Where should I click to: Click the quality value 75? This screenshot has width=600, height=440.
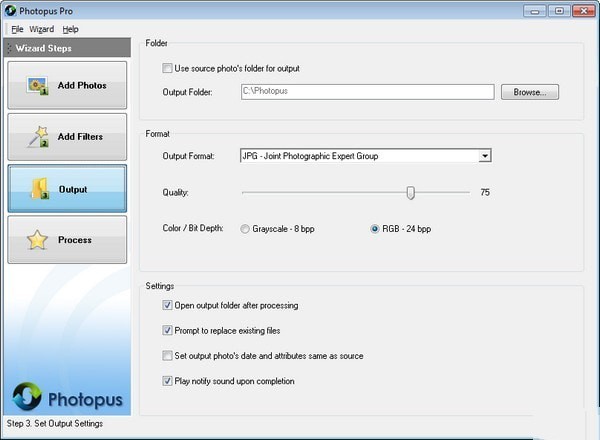tap(485, 192)
